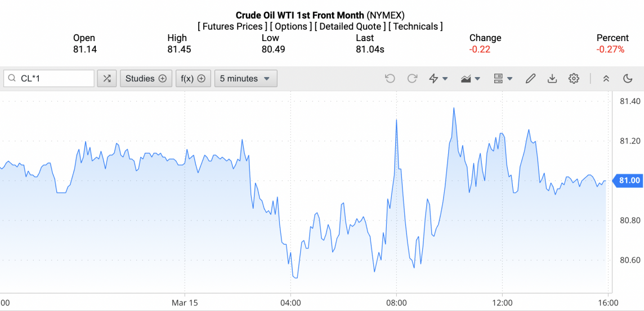Open chart settings gear
The width and height of the screenshot is (644, 311).
click(574, 79)
